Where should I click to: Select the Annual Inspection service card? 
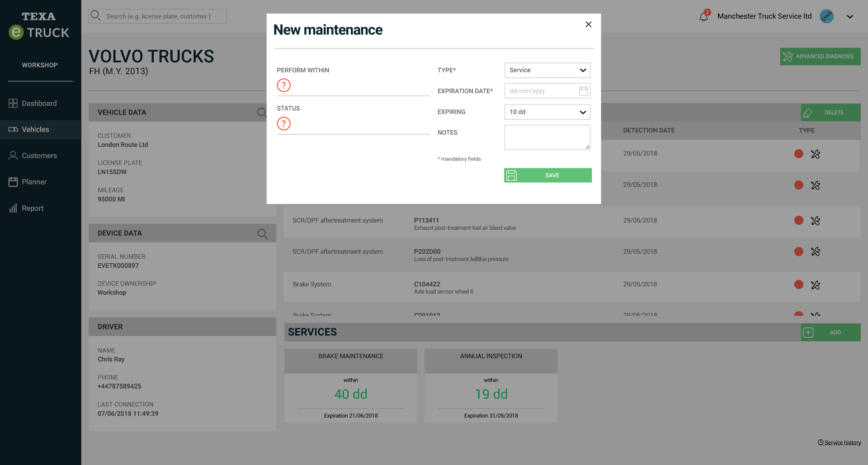pos(491,385)
